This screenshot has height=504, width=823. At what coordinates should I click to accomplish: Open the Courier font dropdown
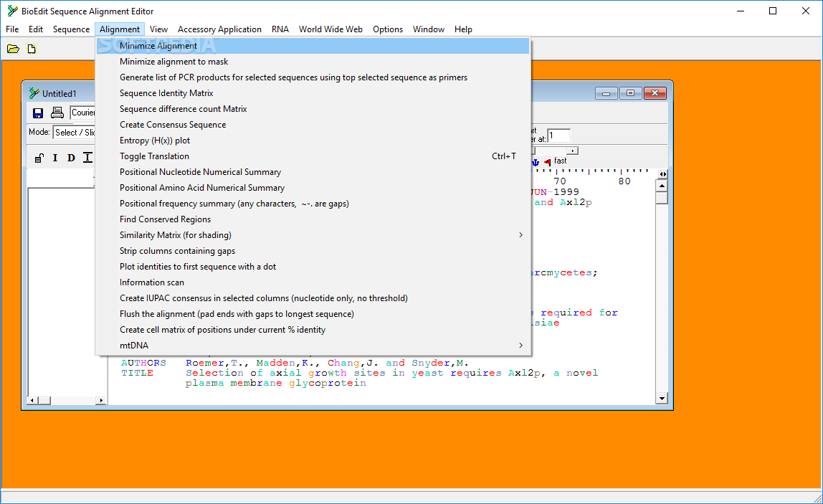point(82,113)
